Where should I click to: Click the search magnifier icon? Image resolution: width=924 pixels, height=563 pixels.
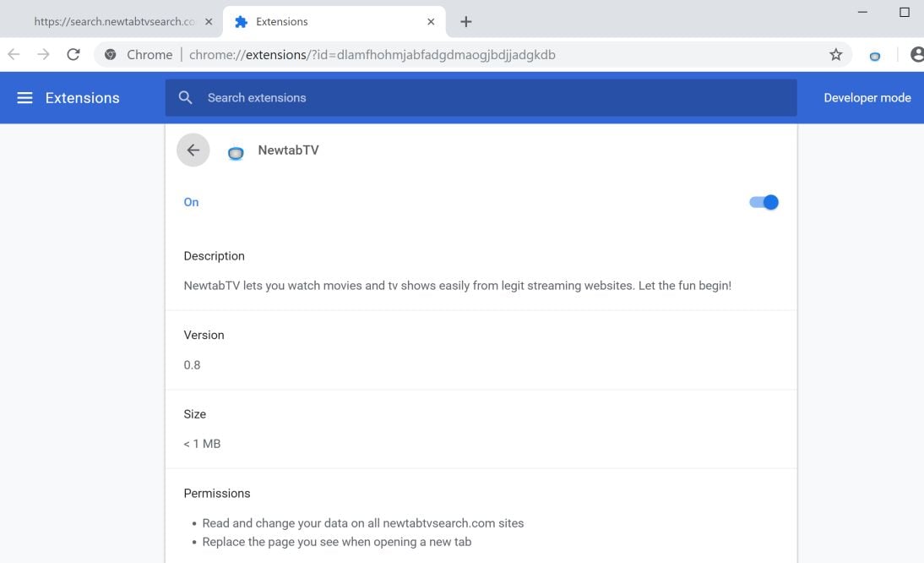click(x=186, y=98)
